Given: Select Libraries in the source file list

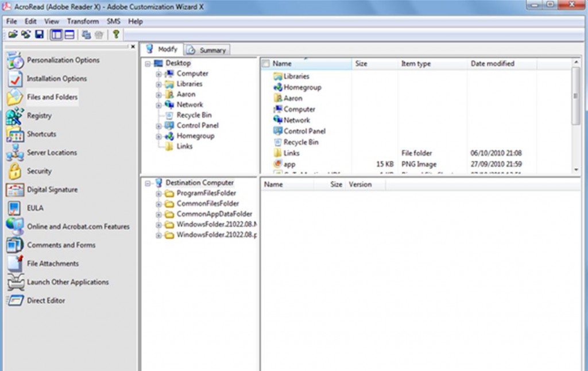Looking at the screenshot, I should pyautogui.click(x=296, y=76).
